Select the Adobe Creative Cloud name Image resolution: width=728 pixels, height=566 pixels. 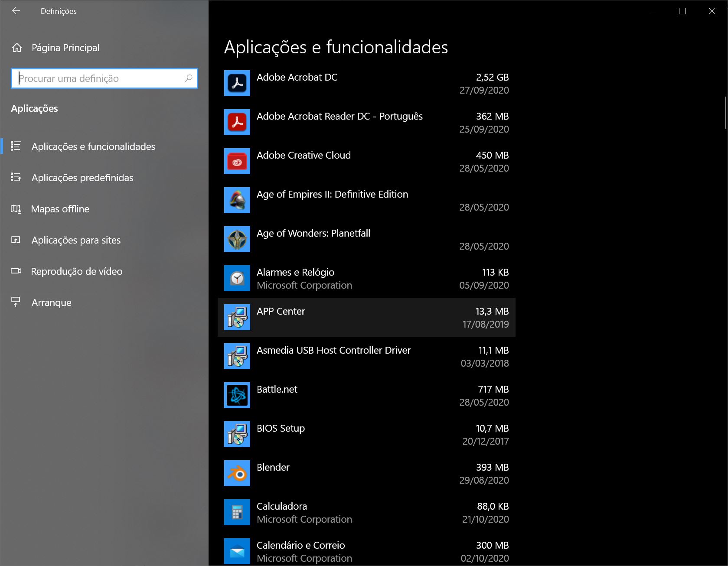(304, 155)
